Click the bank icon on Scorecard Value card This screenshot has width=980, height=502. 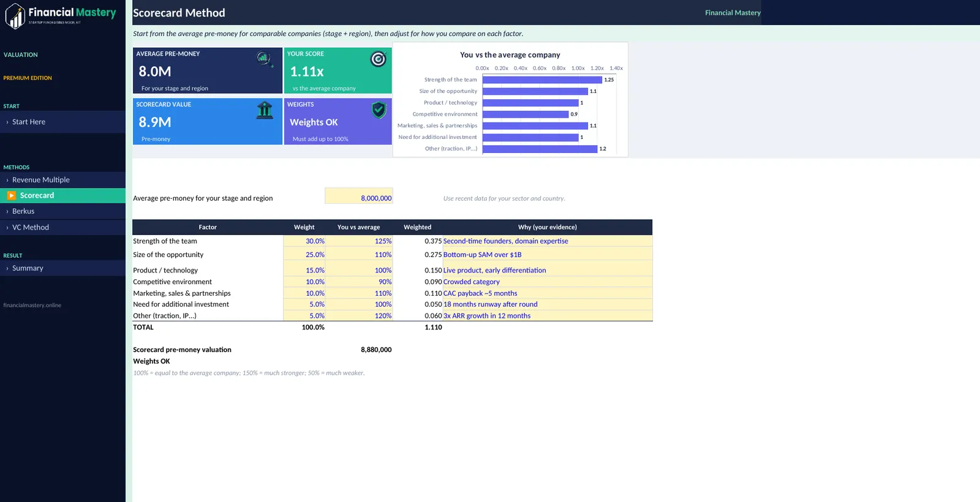[265, 110]
